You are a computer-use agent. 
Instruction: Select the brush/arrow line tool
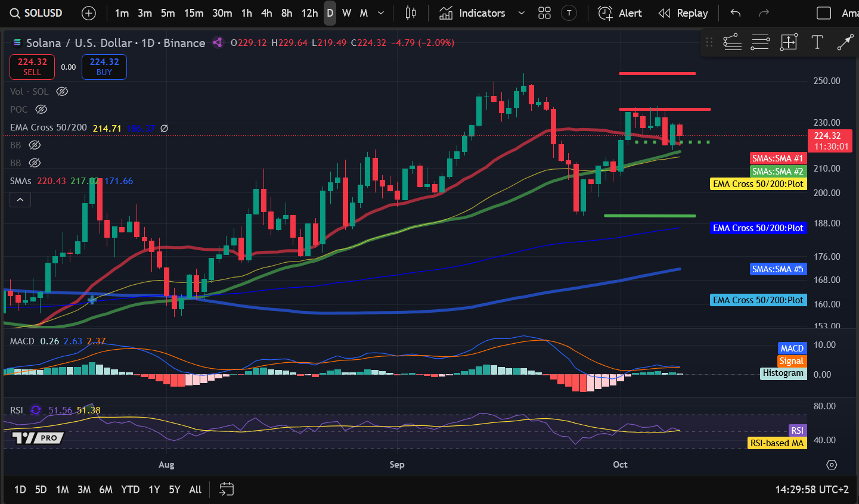tap(845, 42)
